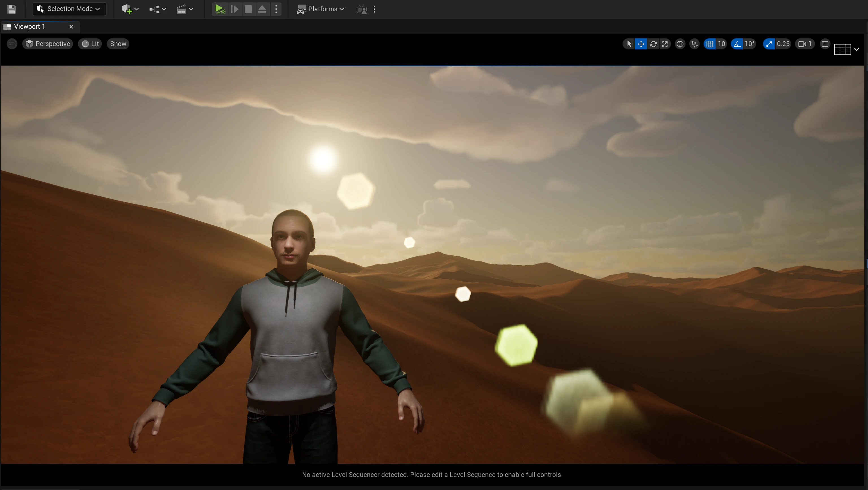
Task: Open the Perspective view mode menu
Action: (x=48, y=44)
